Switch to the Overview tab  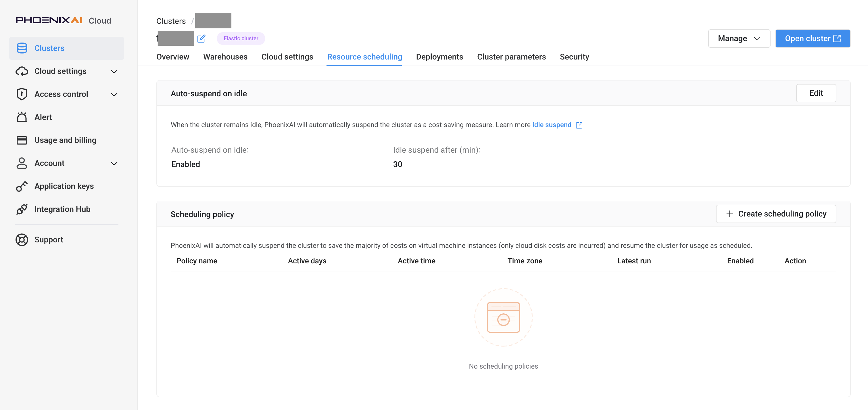click(173, 57)
